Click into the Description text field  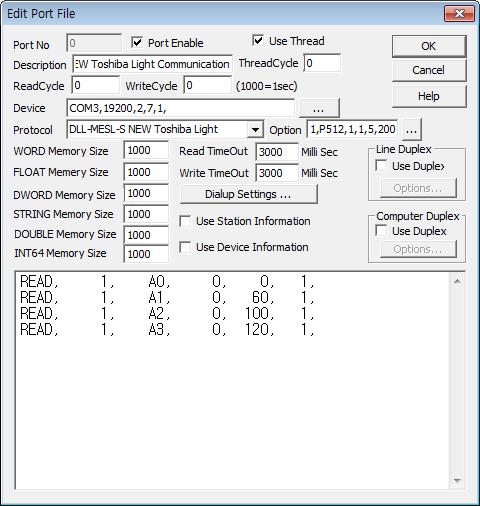point(152,64)
